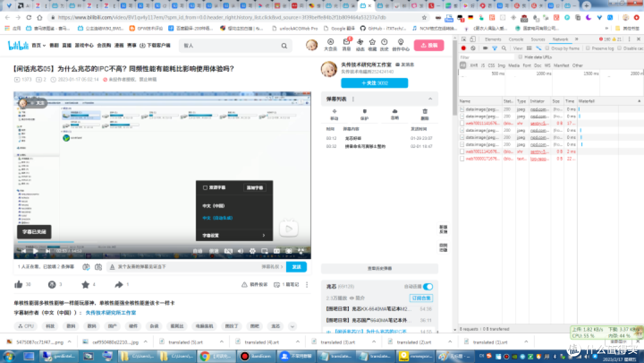The height and width of the screenshot is (363, 644).
Task: Click the DevTools record network log button
Action: (463, 48)
